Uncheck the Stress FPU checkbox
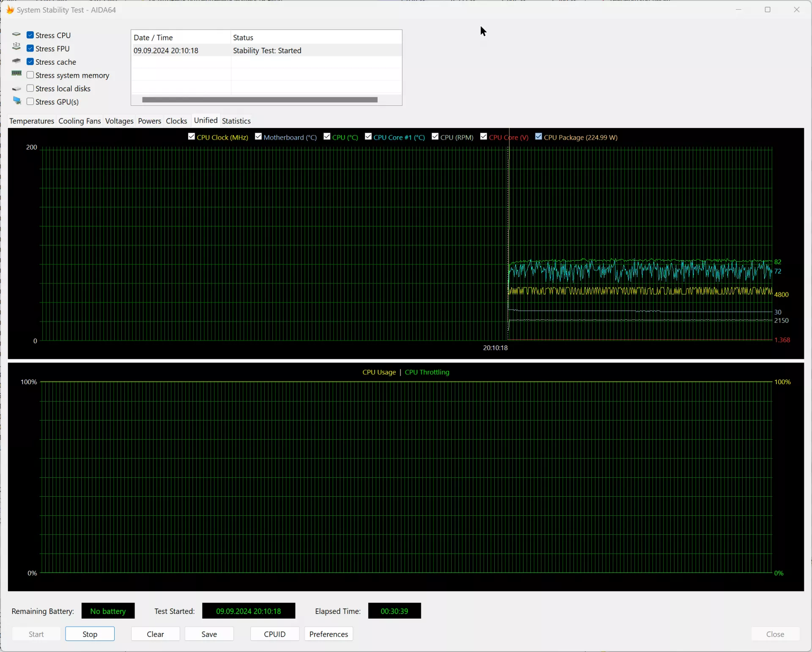The width and height of the screenshot is (812, 652). click(x=30, y=48)
